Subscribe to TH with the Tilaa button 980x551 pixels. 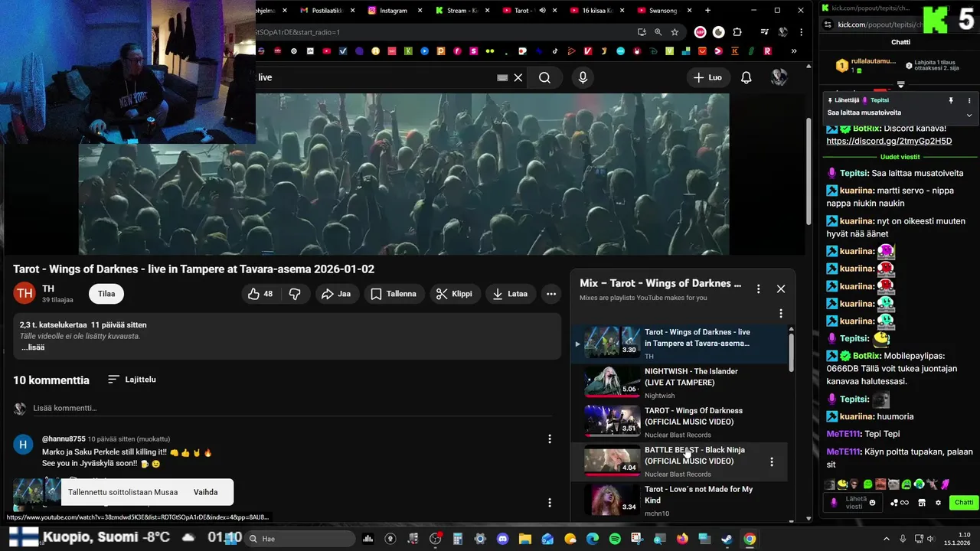click(x=106, y=294)
